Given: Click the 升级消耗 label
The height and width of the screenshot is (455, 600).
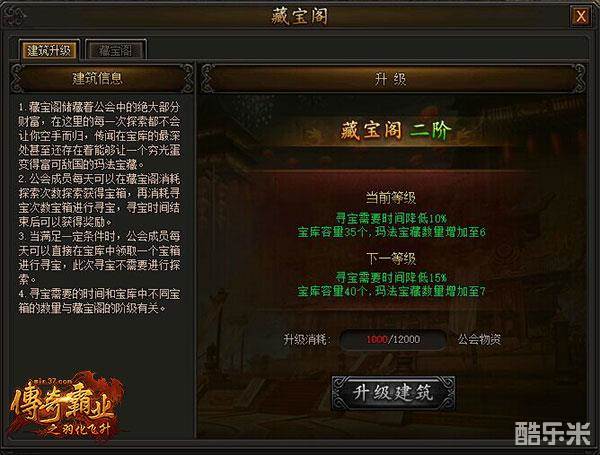Looking at the screenshot, I should [x=307, y=339].
